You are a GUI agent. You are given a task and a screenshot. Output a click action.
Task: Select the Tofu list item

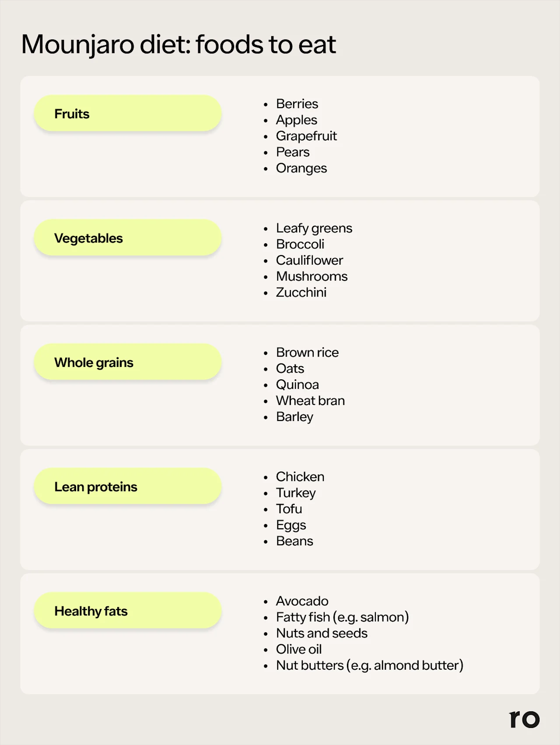coord(289,509)
